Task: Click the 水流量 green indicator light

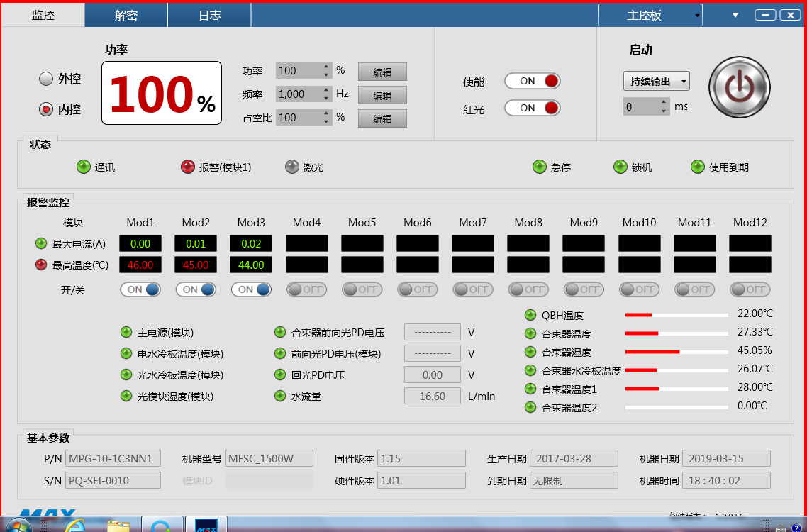Action: 280,396
